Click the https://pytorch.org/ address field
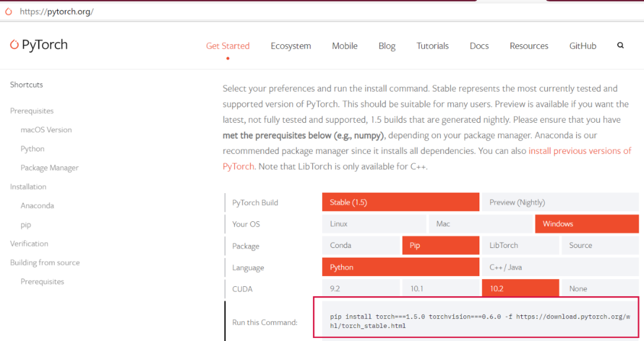 pyautogui.click(x=57, y=11)
